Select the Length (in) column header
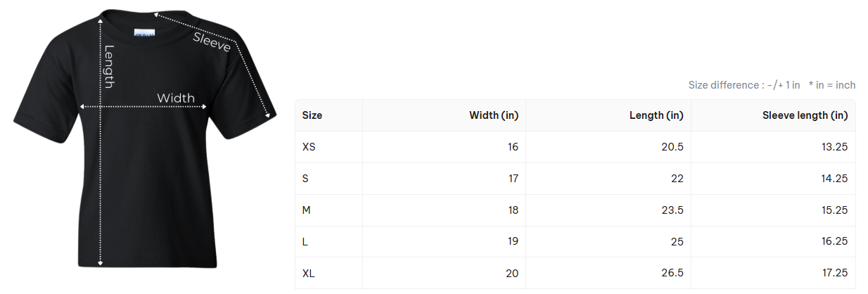 (x=656, y=115)
